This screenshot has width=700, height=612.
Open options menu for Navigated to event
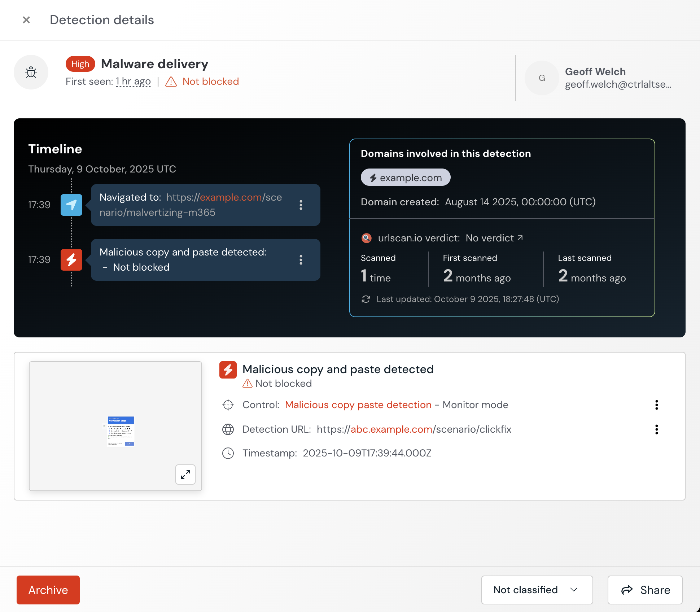[301, 205]
